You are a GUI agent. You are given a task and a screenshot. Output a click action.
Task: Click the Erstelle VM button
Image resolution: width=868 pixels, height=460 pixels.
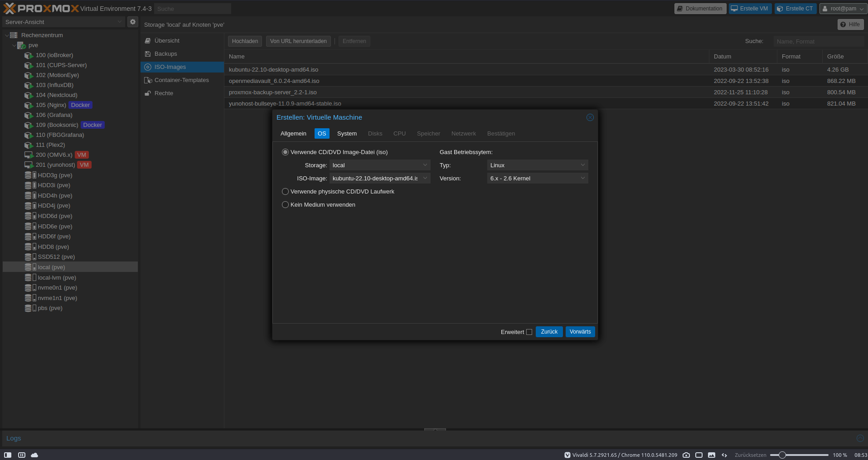(750, 9)
